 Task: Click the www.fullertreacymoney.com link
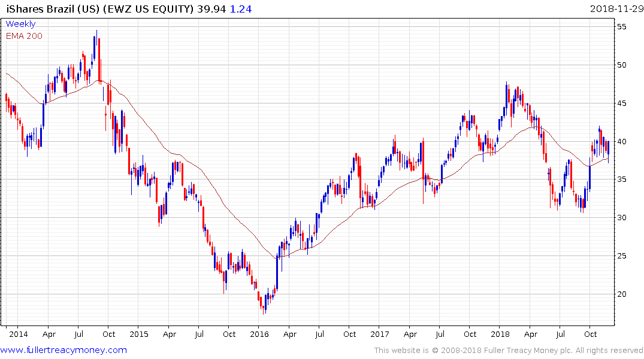pos(64,350)
